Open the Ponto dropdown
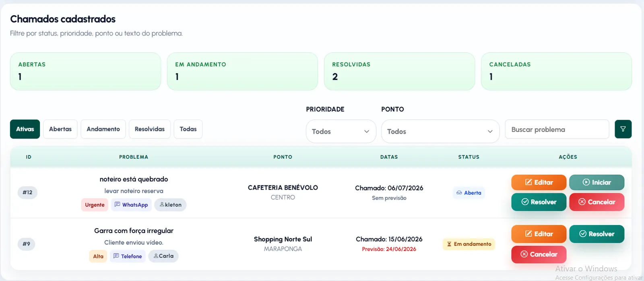The image size is (644, 281). click(x=440, y=131)
